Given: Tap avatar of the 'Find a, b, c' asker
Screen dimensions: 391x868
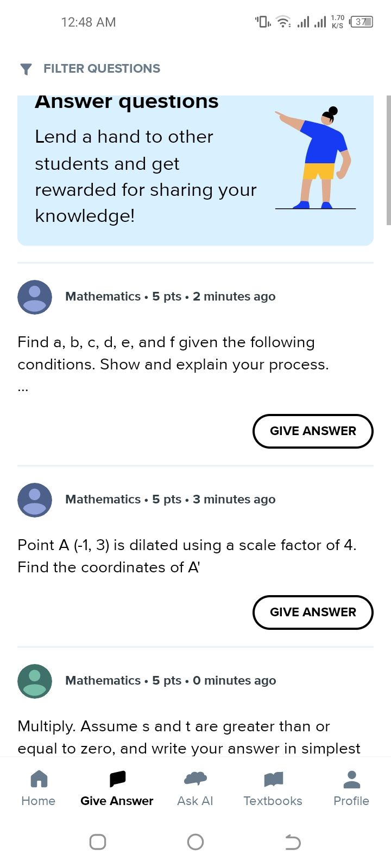Looking at the screenshot, I should pyautogui.click(x=35, y=297).
